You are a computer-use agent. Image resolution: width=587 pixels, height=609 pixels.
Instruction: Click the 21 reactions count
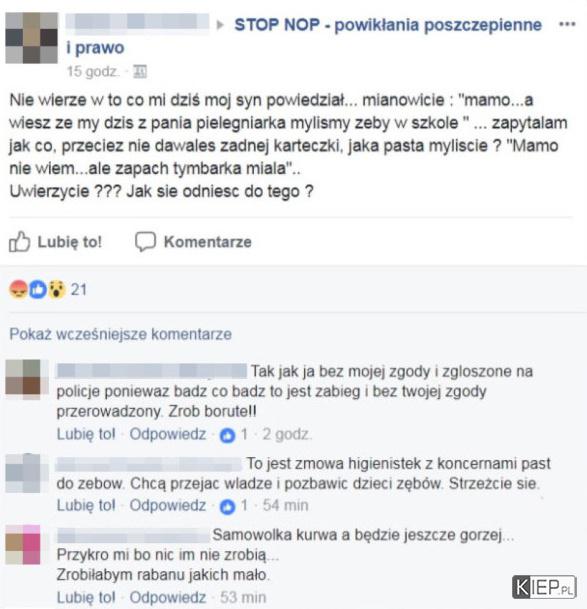click(78, 289)
